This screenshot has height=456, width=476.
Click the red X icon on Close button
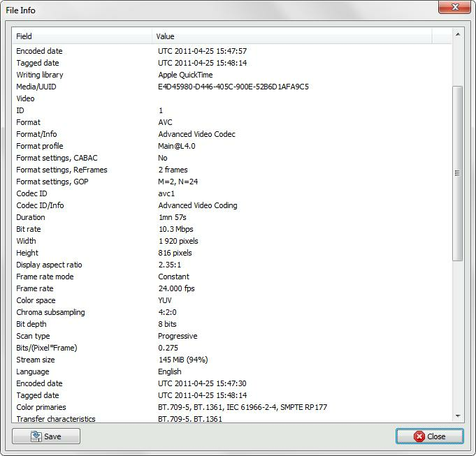[x=419, y=436]
